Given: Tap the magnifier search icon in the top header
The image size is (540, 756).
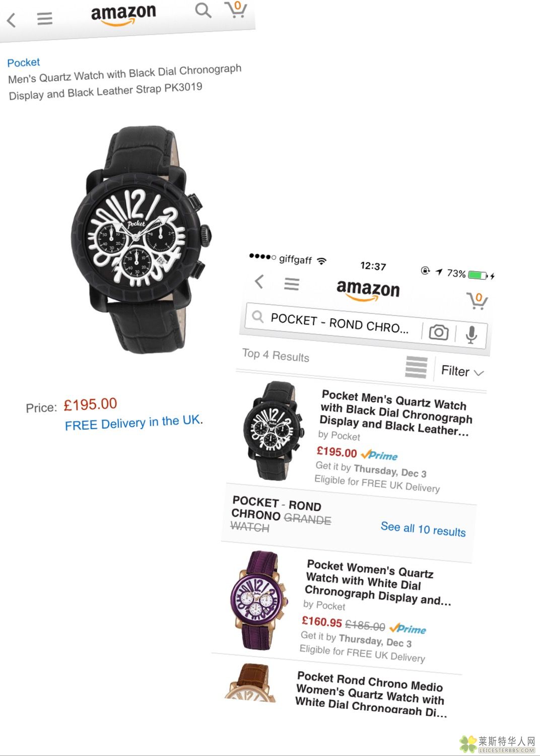Looking at the screenshot, I should [203, 10].
